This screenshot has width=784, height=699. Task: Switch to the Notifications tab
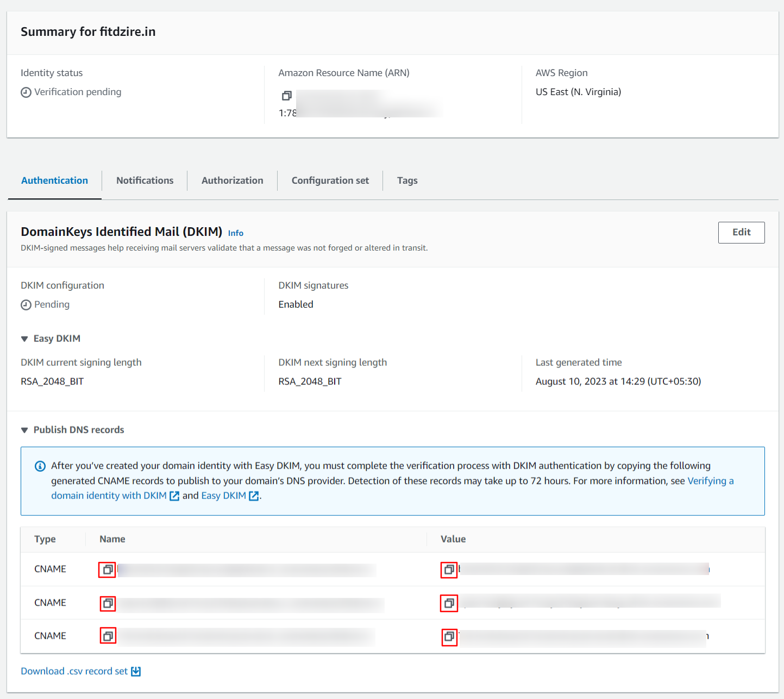pos(145,180)
